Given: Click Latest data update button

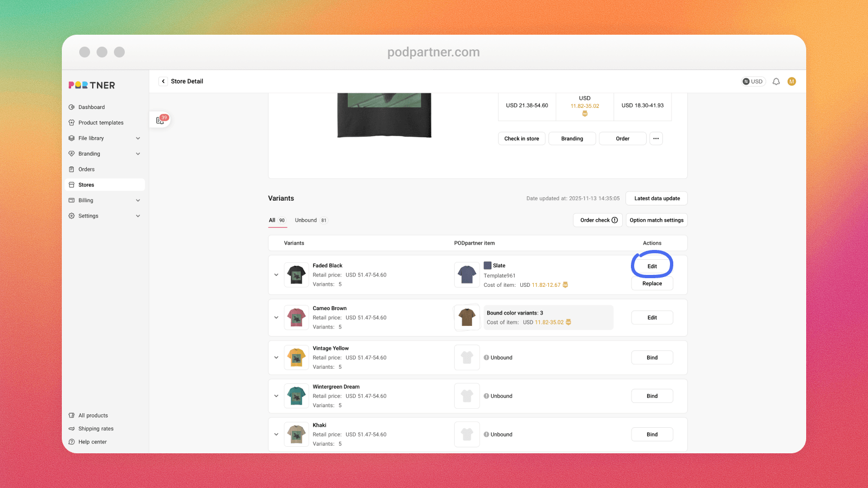Looking at the screenshot, I should [656, 198].
